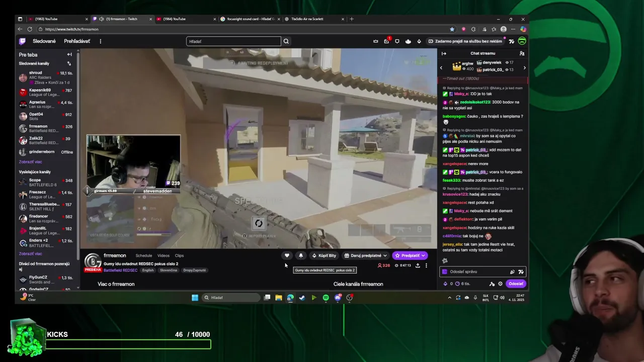The image size is (644, 362).
Task: Open channel points balance 6 tis.
Action: (463, 284)
